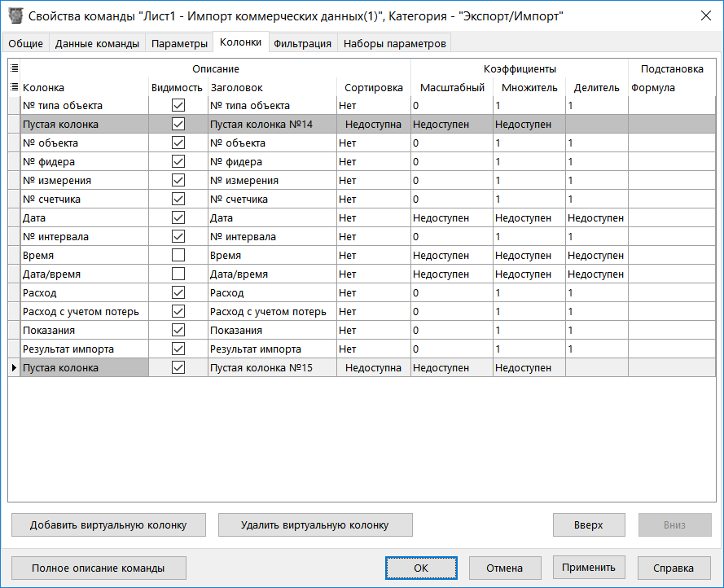Open Сортировка cell for Дата row
This screenshot has width=724, height=588.
374,217
